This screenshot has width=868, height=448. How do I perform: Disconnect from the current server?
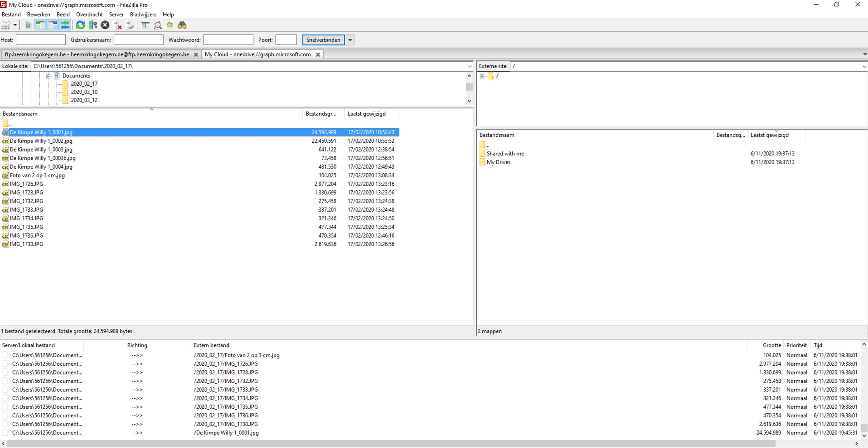tap(118, 25)
